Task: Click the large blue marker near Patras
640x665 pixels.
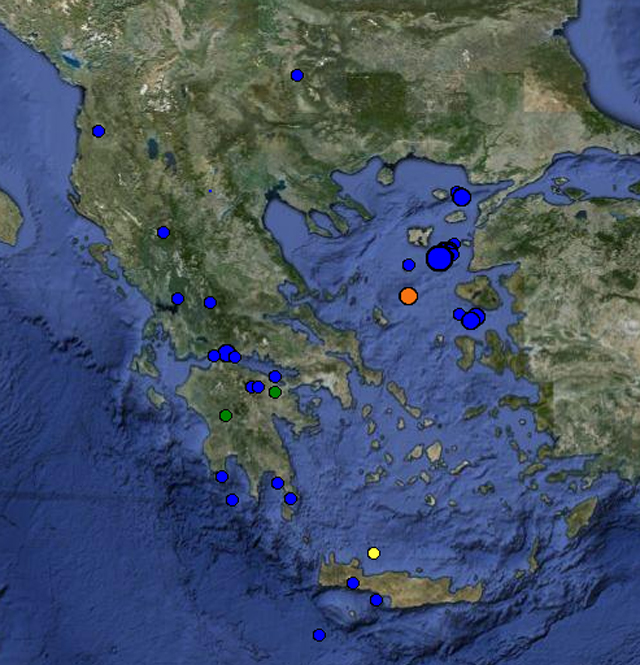Action: coord(227,352)
